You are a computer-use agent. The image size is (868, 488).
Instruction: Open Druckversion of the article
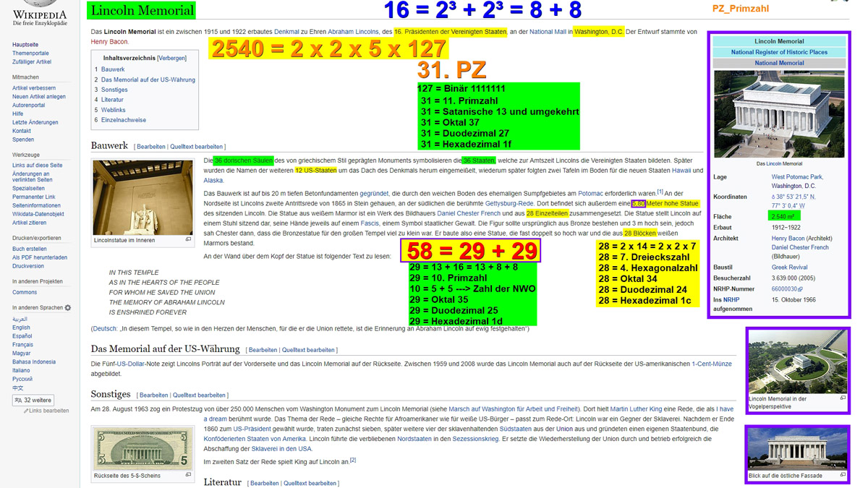click(28, 266)
